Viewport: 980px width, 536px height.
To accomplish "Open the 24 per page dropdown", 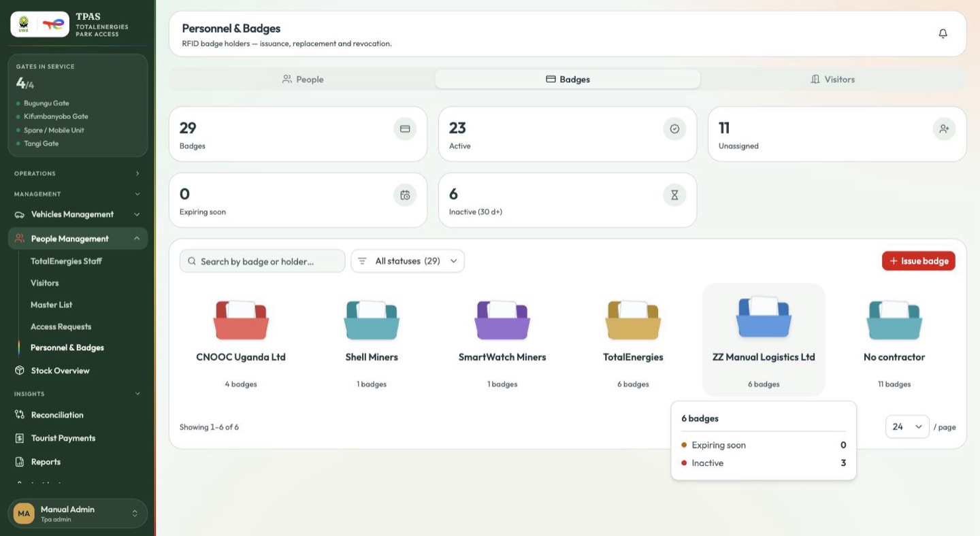I will pyautogui.click(x=907, y=426).
